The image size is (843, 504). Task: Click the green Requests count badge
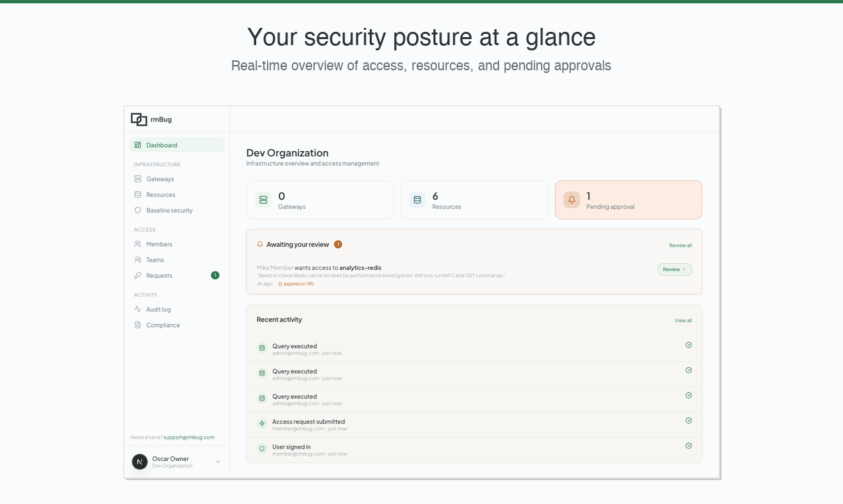click(215, 275)
